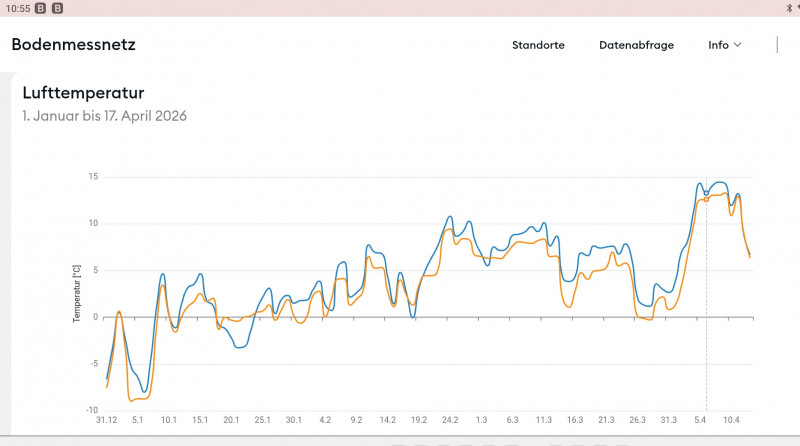Image resolution: width=800 pixels, height=446 pixels.
Task: Click the chevron arrow beside Info
Action: [738, 45]
